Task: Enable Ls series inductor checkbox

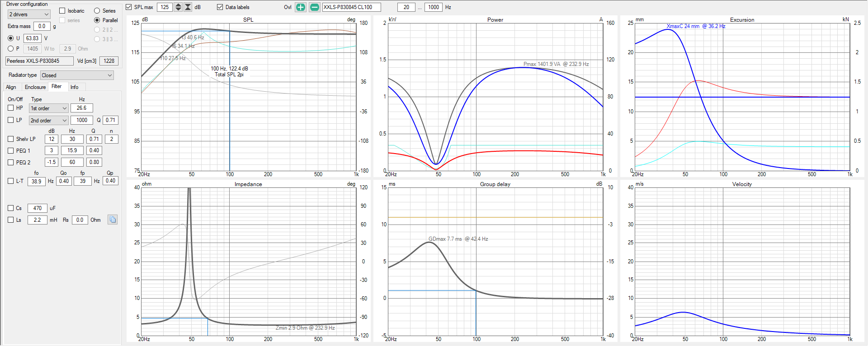Action: click(11, 220)
